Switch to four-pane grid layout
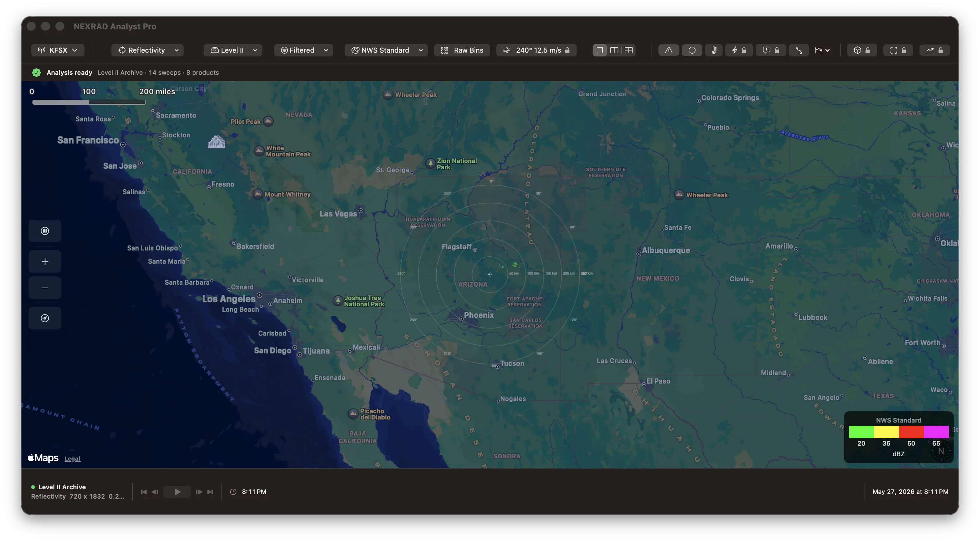980x541 pixels. 628,50
